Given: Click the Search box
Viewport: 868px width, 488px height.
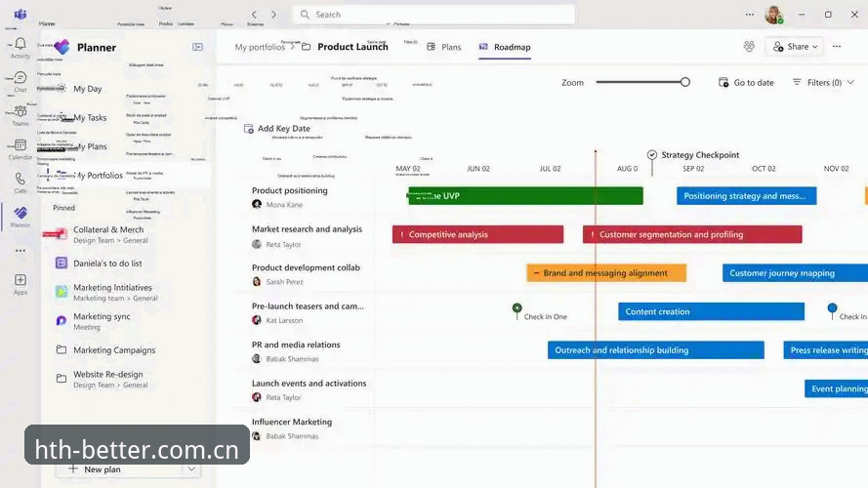Looking at the screenshot, I should 434,15.
